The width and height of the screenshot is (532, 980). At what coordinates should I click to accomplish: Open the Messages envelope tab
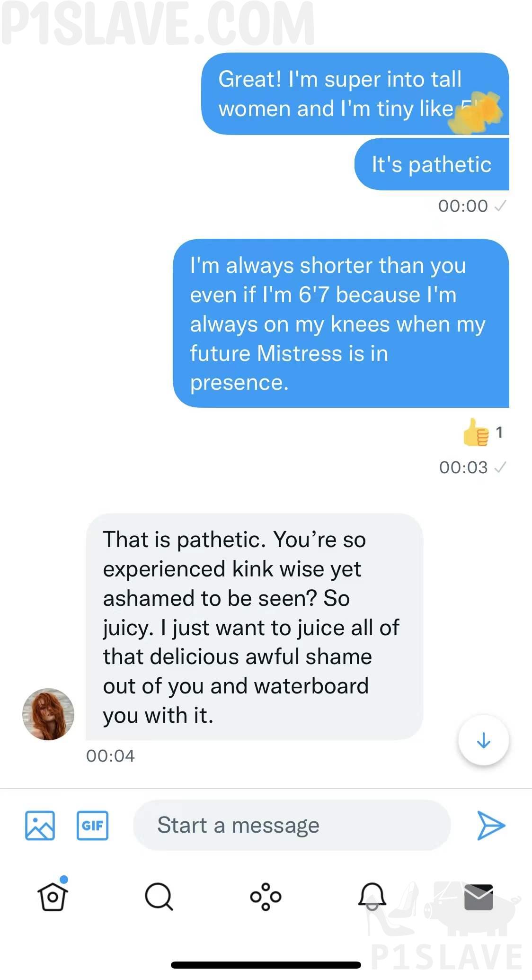coord(479,896)
